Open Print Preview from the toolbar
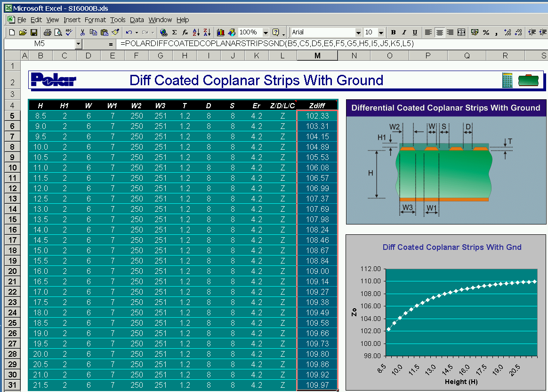548x392 pixels. pos(58,32)
